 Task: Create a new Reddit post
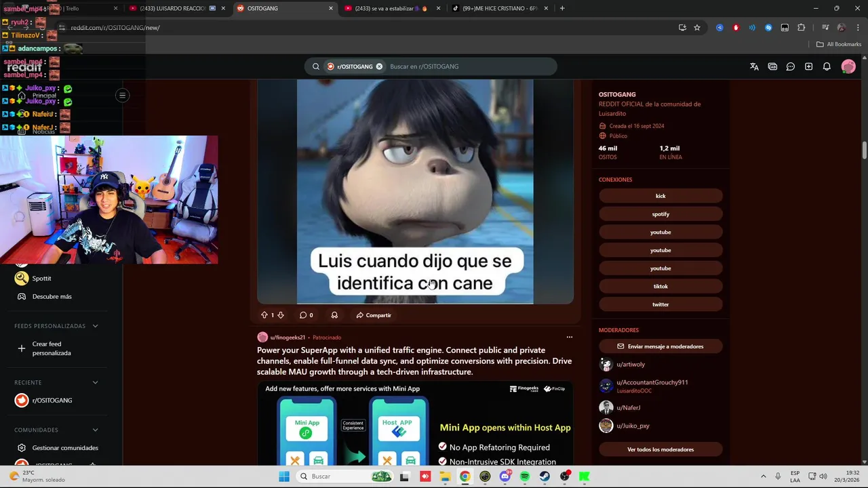click(808, 66)
